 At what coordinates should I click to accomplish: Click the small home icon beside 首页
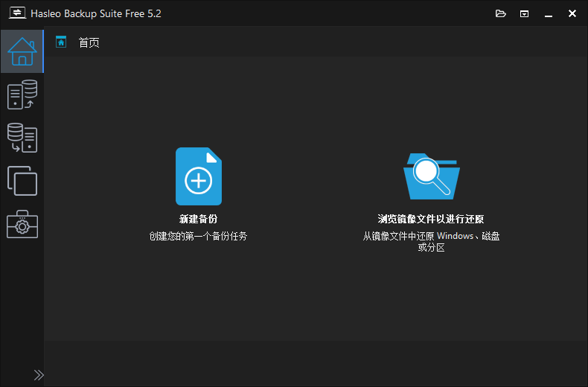click(x=61, y=42)
